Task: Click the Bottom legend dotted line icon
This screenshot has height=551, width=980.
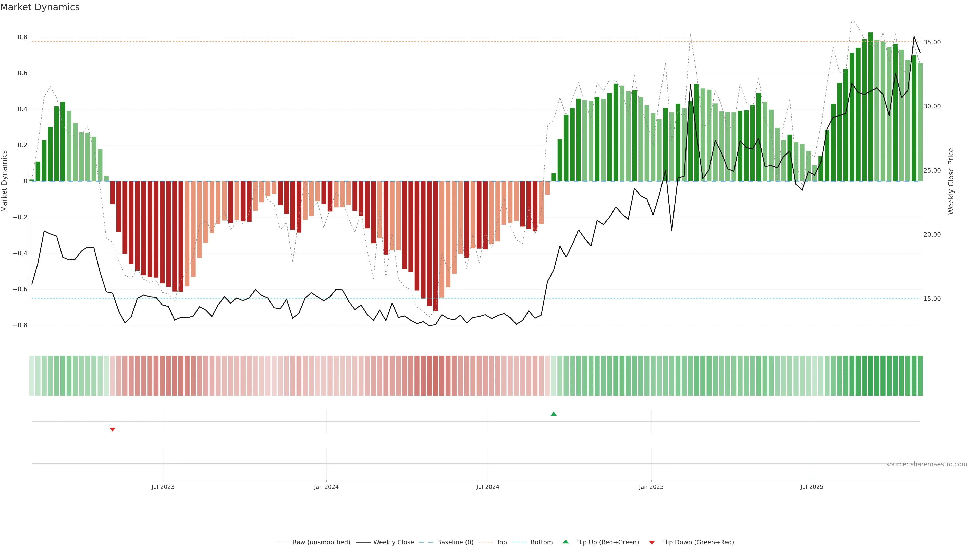Action: coord(519,542)
